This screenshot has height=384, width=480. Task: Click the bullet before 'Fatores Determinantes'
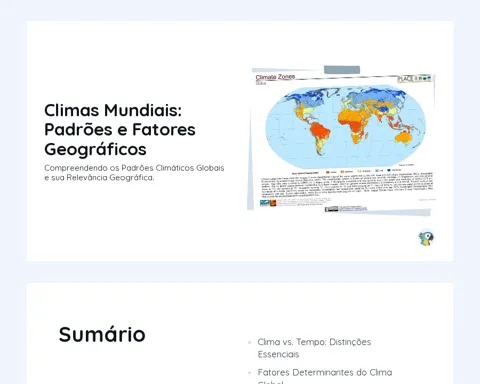click(x=250, y=373)
